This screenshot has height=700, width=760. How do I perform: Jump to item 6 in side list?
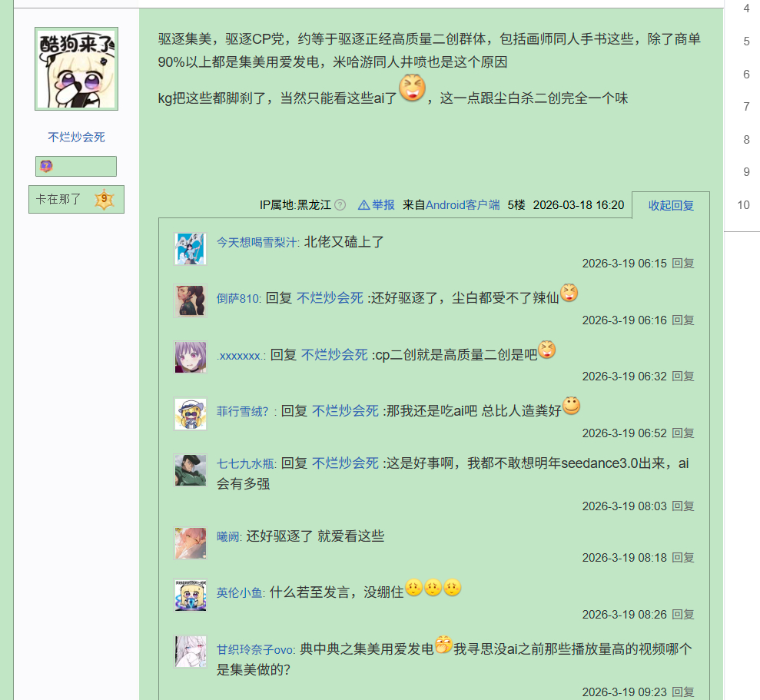pyautogui.click(x=746, y=75)
